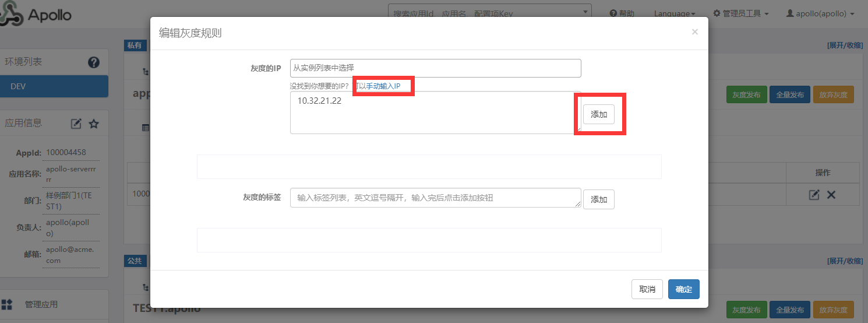Click the lower [展开/收缩] link

pos(845,261)
